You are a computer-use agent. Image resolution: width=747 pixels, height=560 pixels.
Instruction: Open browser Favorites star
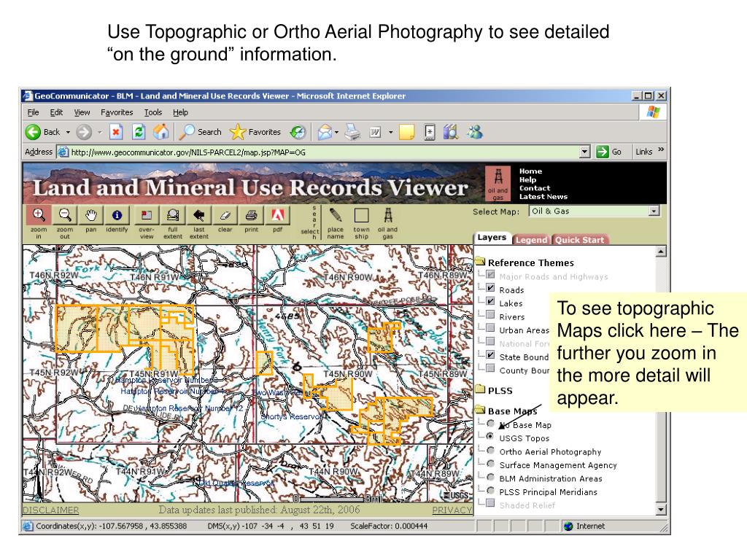point(255,132)
